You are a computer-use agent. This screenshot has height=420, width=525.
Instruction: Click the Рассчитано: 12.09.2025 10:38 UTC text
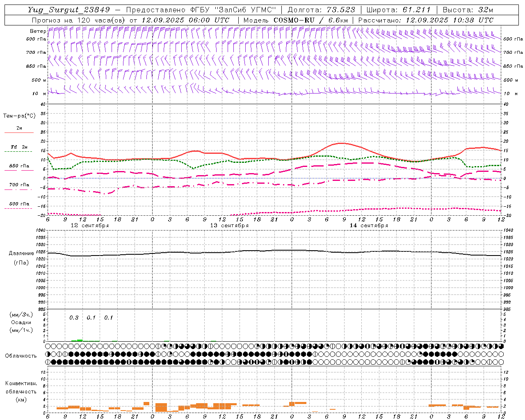point(426,20)
